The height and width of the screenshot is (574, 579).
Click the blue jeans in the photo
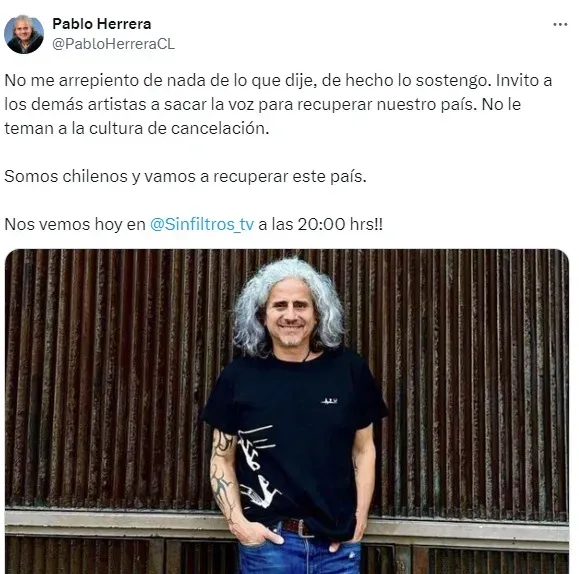tap(299, 553)
